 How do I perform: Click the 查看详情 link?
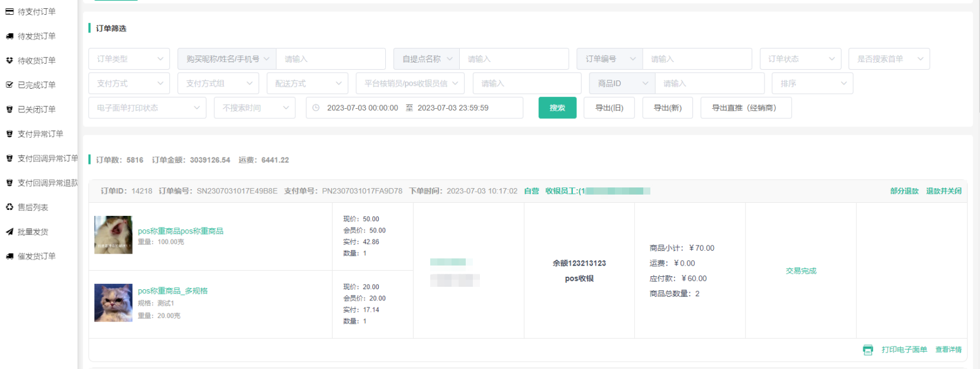(x=948, y=350)
